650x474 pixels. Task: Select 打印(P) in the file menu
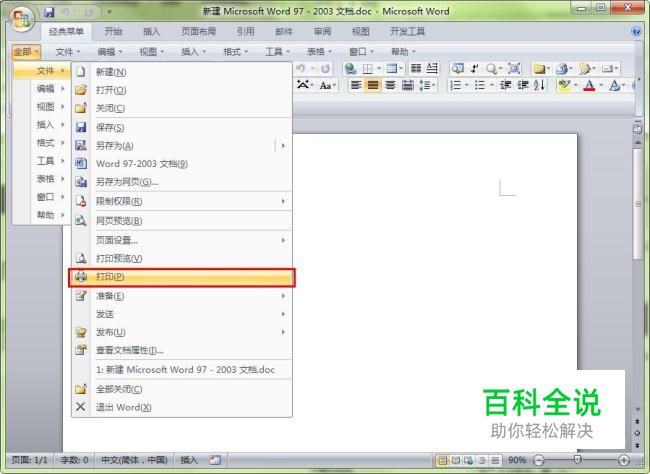[x=182, y=277]
